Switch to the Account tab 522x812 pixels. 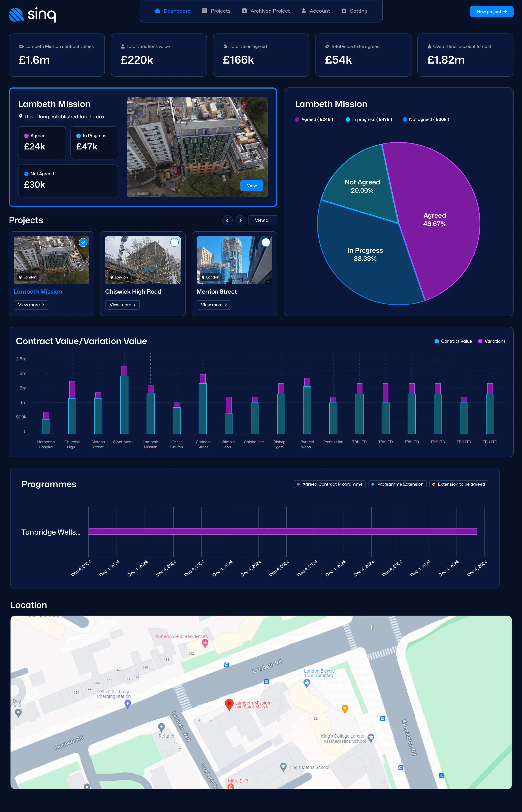[315, 11]
